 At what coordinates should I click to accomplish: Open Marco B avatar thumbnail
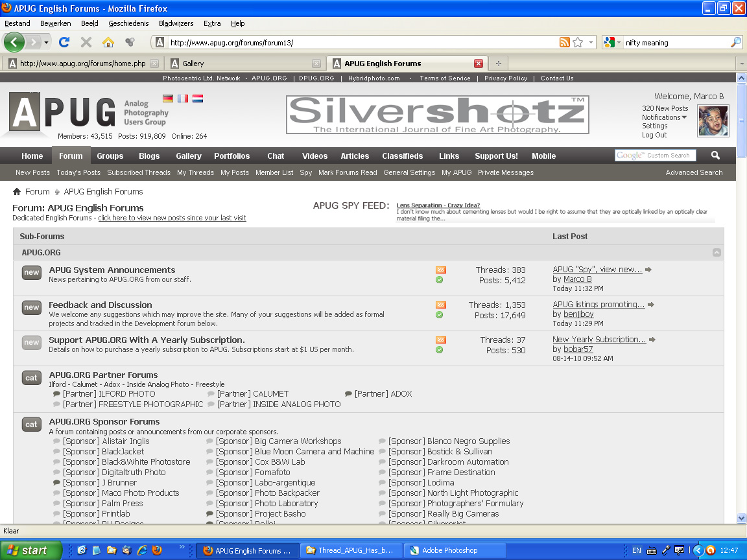click(713, 121)
